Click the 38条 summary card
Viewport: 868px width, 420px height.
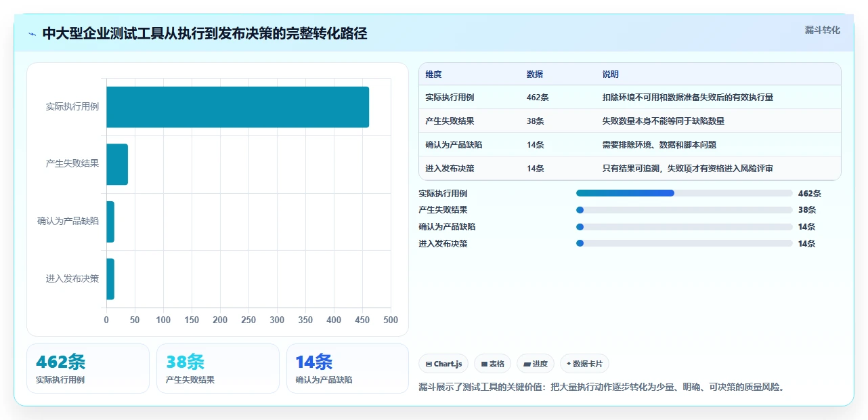(x=218, y=369)
